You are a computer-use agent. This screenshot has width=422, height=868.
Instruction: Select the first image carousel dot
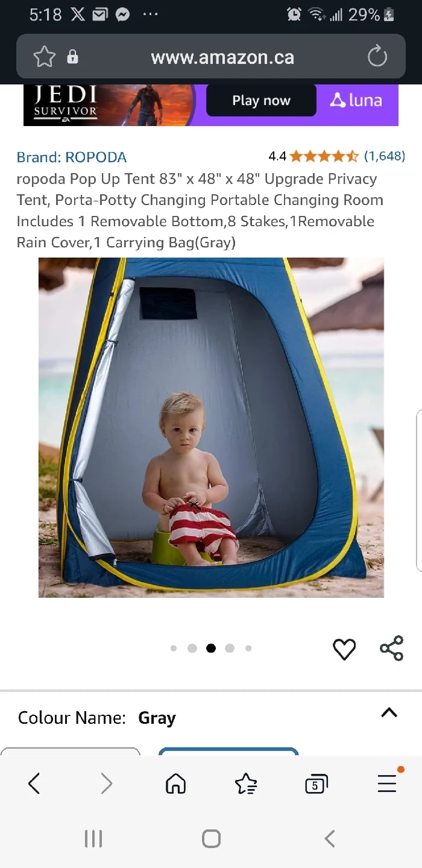(x=174, y=648)
